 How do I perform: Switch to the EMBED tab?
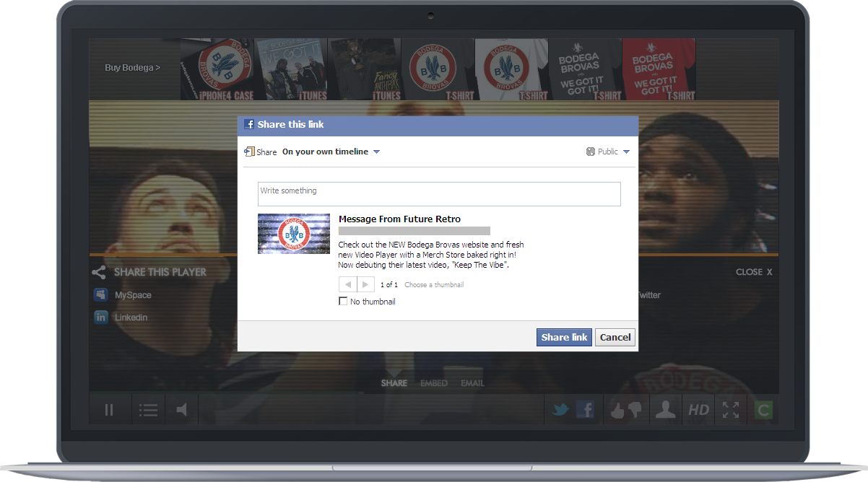434,383
